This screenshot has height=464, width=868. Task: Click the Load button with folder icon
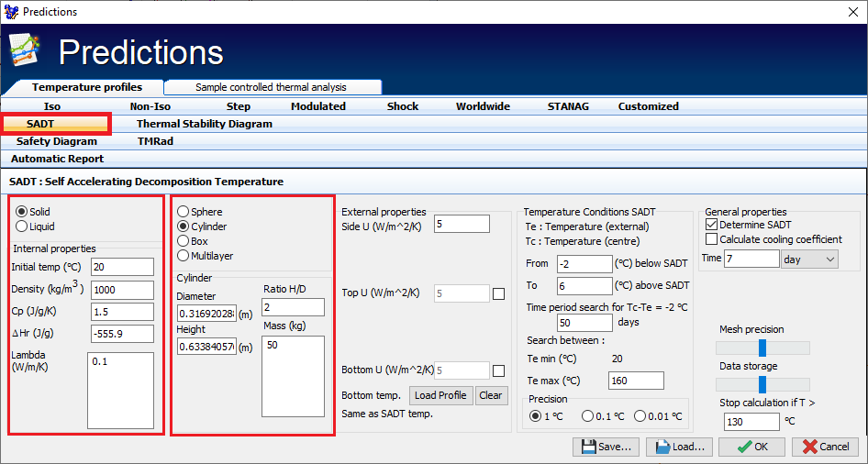pos(679,447)
